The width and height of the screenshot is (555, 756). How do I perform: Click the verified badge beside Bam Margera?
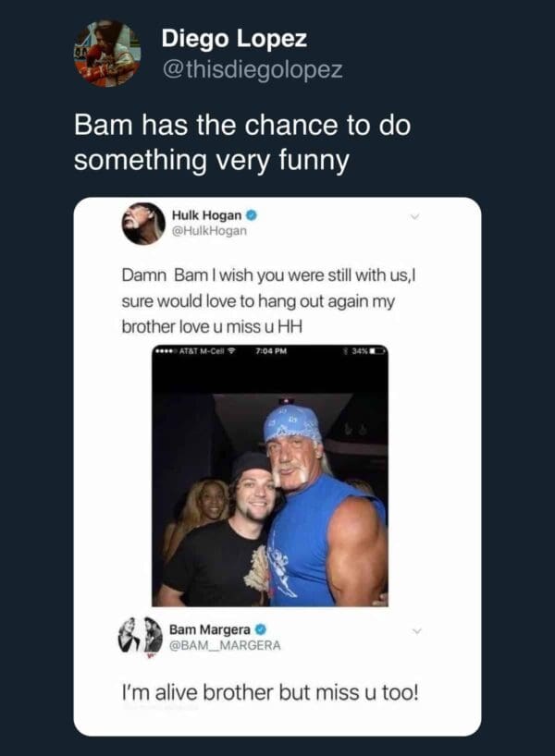coord(258,629)
